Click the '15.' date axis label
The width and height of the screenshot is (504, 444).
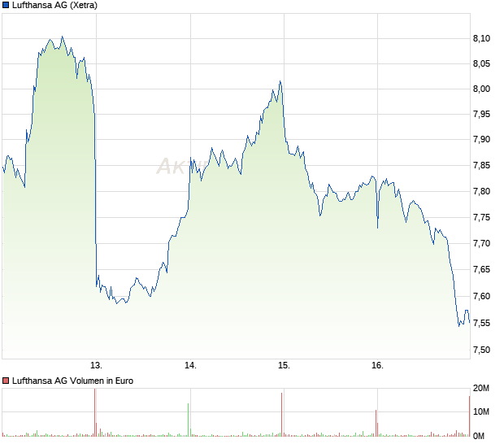coord(284,366)
